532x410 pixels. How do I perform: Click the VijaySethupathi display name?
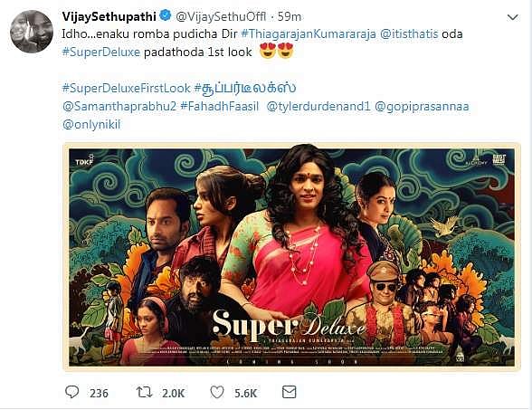click(x=109, y=16)
